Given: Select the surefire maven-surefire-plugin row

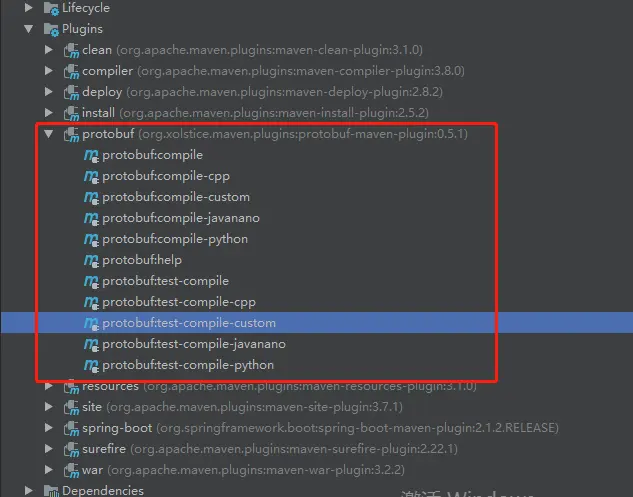Looking at the screenshot, I should (270, 449).
